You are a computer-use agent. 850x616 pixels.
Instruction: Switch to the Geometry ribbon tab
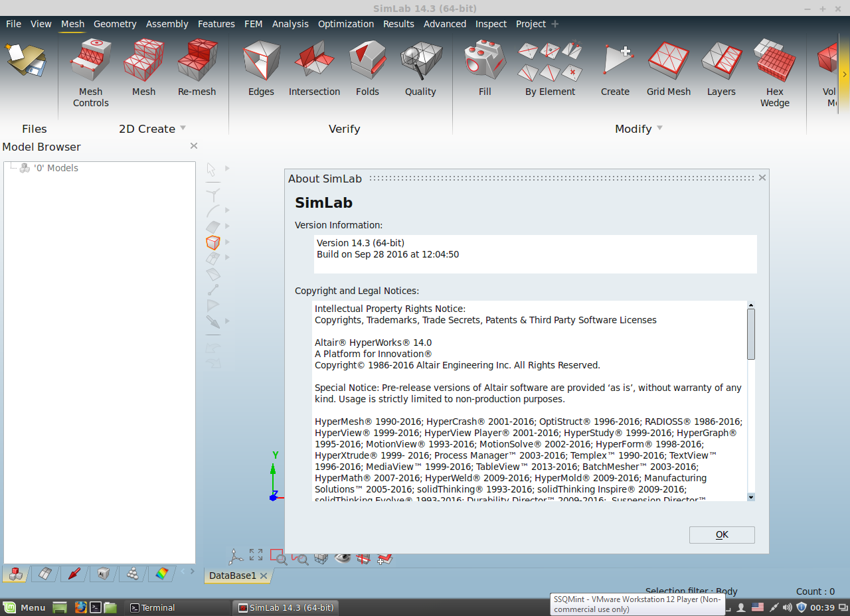click(x=115, y=24)
